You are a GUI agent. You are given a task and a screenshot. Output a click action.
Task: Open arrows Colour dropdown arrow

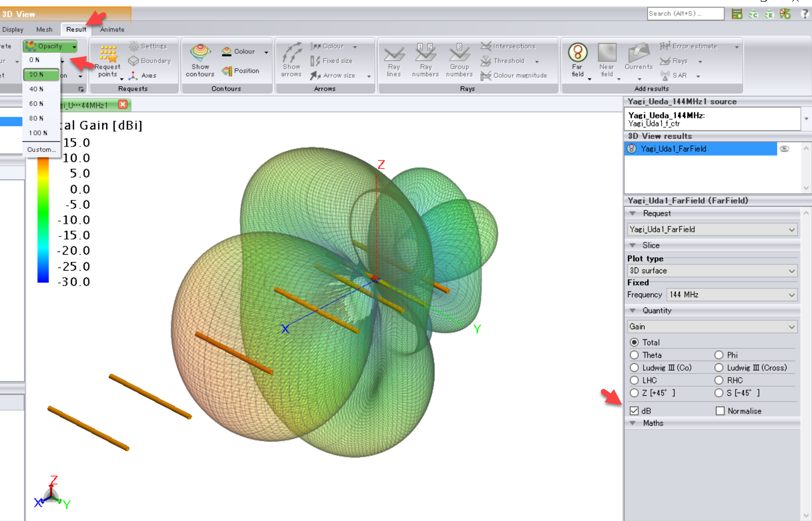click(355, 47)
